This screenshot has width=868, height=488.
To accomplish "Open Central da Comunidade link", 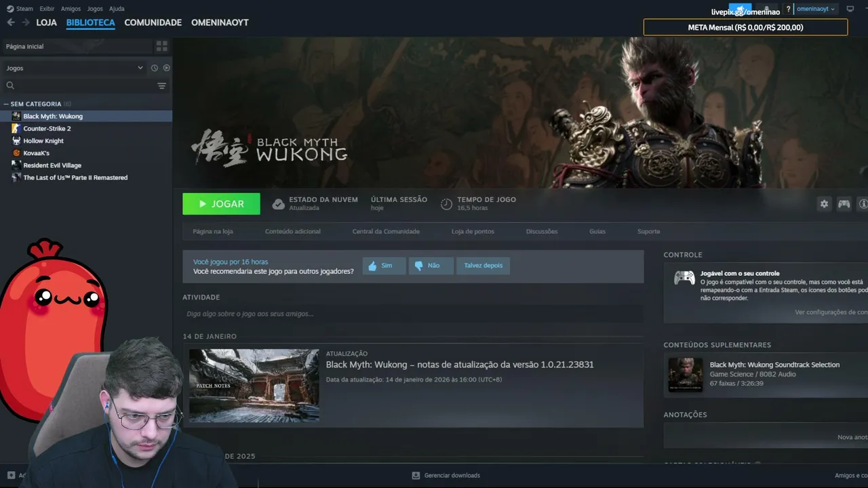I will (x=386, y=231).
